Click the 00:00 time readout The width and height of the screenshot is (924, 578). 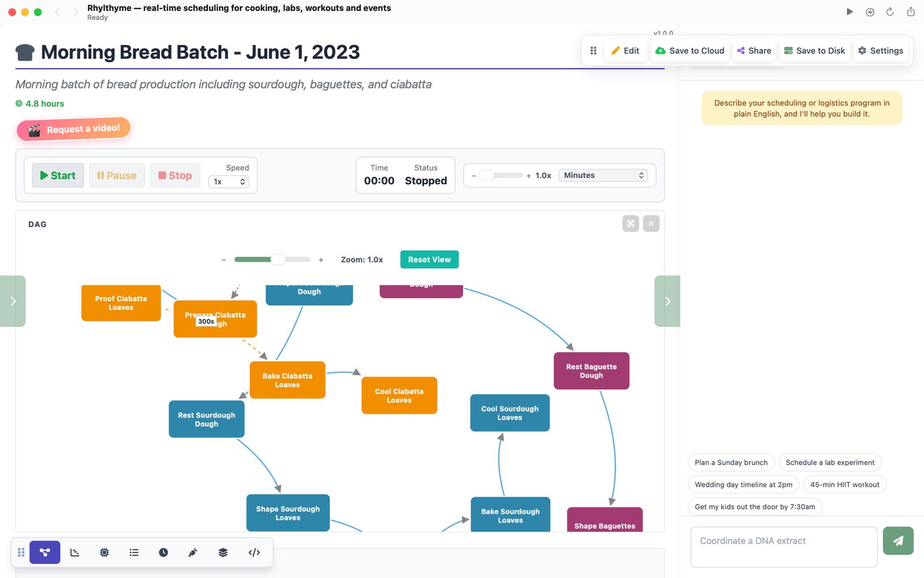click(379, 181)
